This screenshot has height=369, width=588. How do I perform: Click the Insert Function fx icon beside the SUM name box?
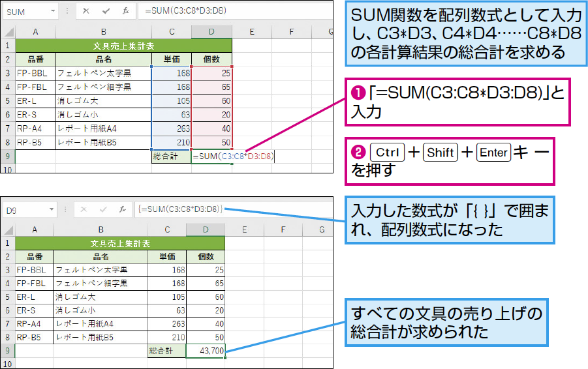pos(124,11)
